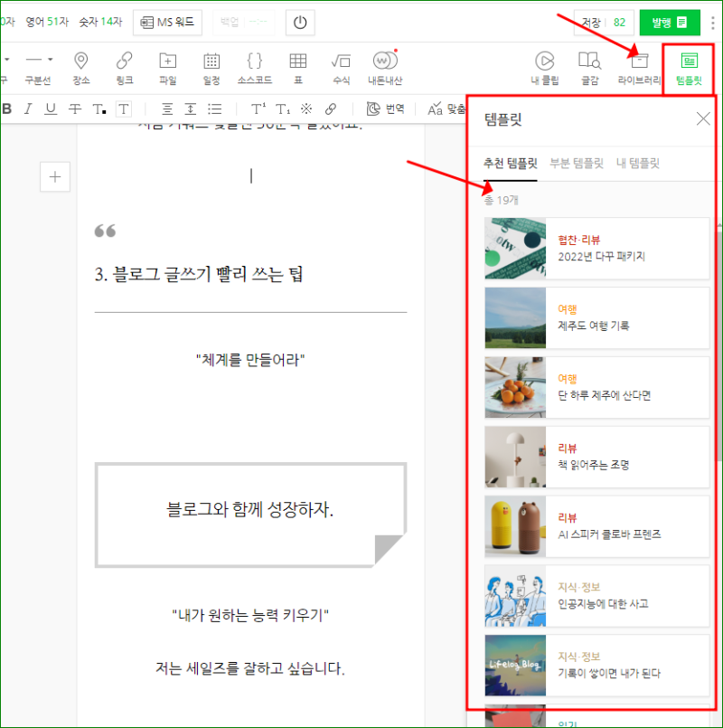Select 제주도 여행 기록 template

click(596, 318)
